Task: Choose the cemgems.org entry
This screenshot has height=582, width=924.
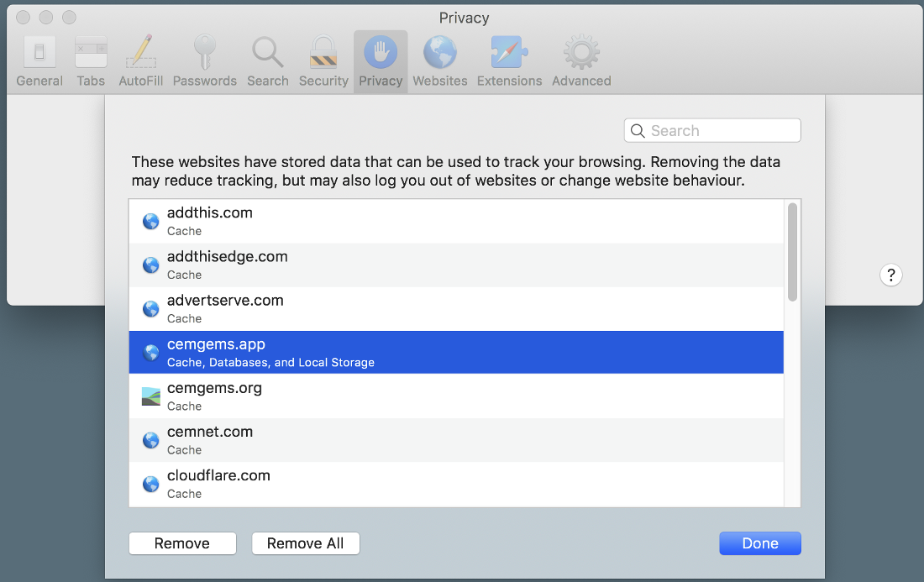Action: [x=456, y=396]
